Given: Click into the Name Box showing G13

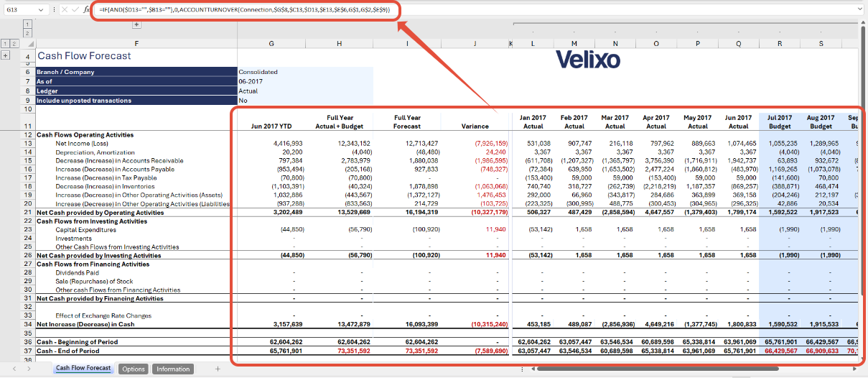Looking at the screenshot, I should [x=20, y=10].
